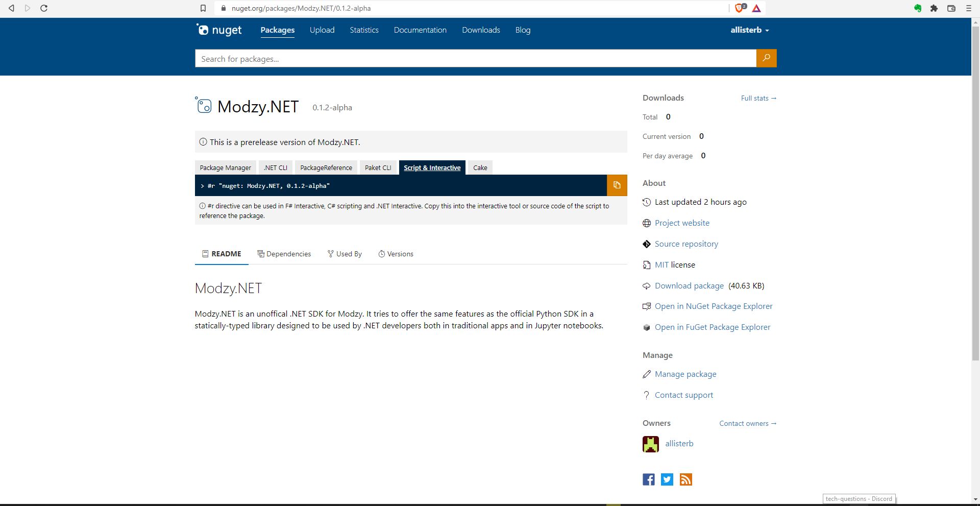Open the Source repository link
The image size is (980, 506).
pos(687,244)
